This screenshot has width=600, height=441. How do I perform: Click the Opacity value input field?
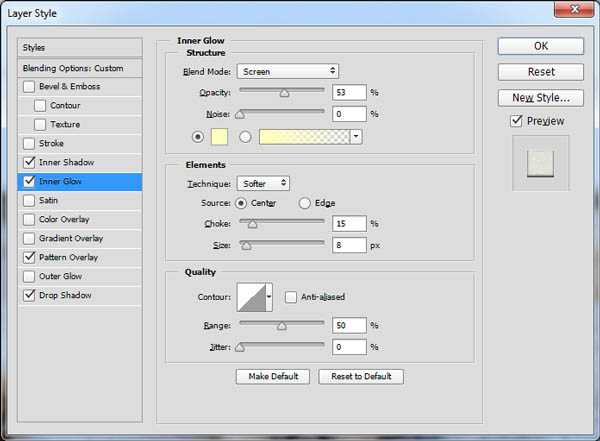point(350,92)
